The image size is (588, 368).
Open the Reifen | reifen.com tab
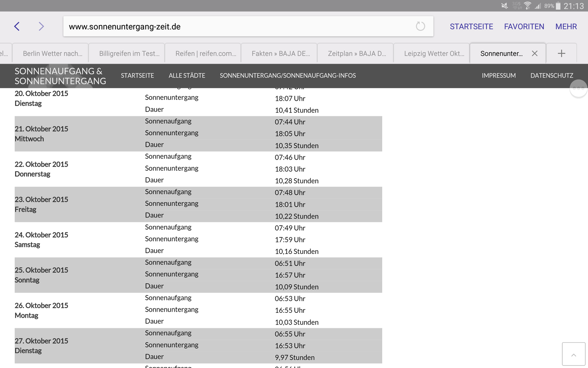pos(205,54)
